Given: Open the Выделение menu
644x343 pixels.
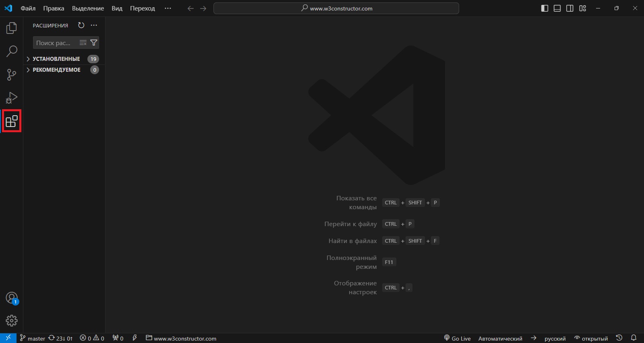Looking at the screenshot, I should (88, 8).
